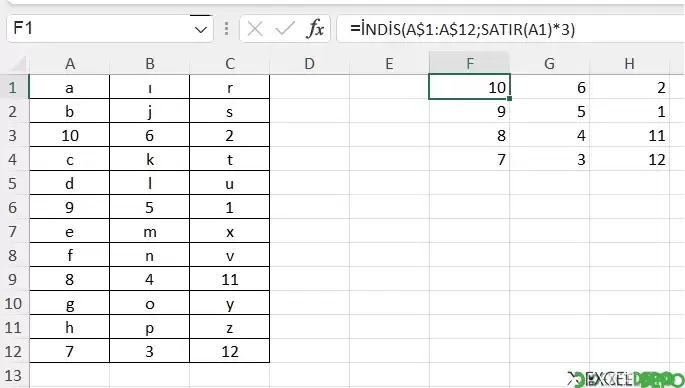Select column E header
This screenshot has width=685, height=388.
click(x=389, y=64)
